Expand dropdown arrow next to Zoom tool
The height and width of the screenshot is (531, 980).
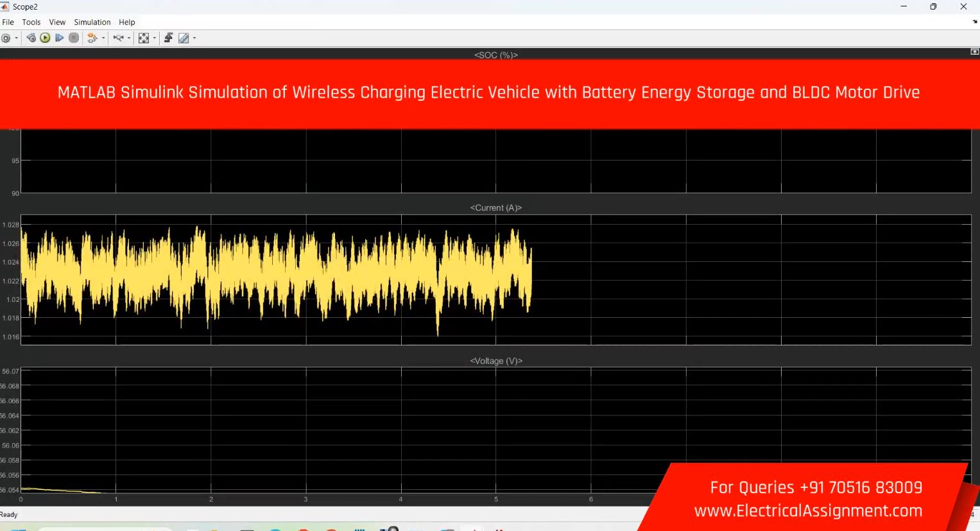(x=129, y=38)
